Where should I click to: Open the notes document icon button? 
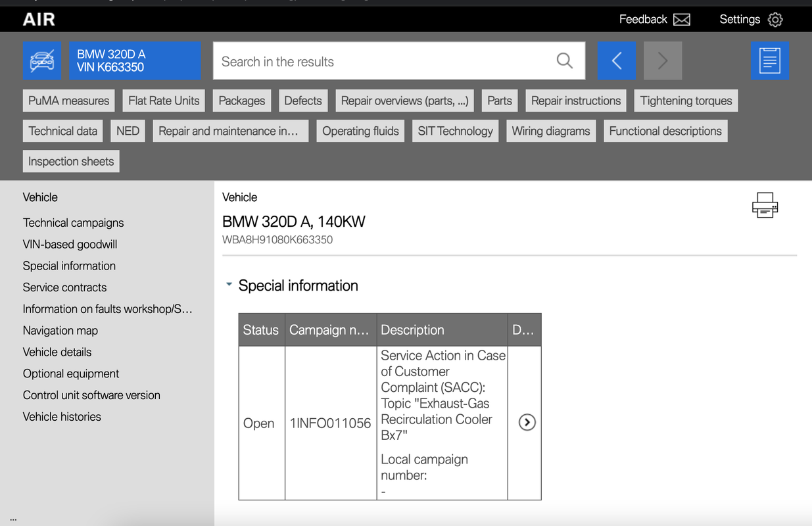(x=770, y=61)
